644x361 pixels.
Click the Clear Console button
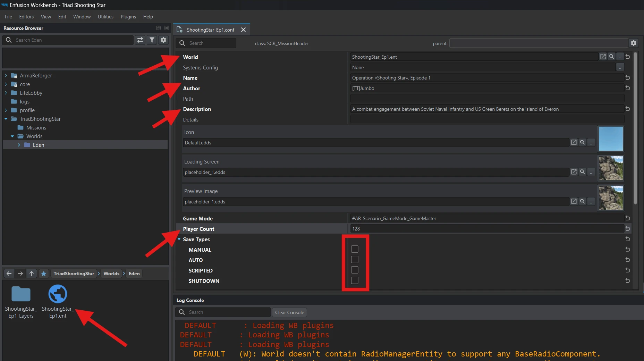click(x=290, y=312)
